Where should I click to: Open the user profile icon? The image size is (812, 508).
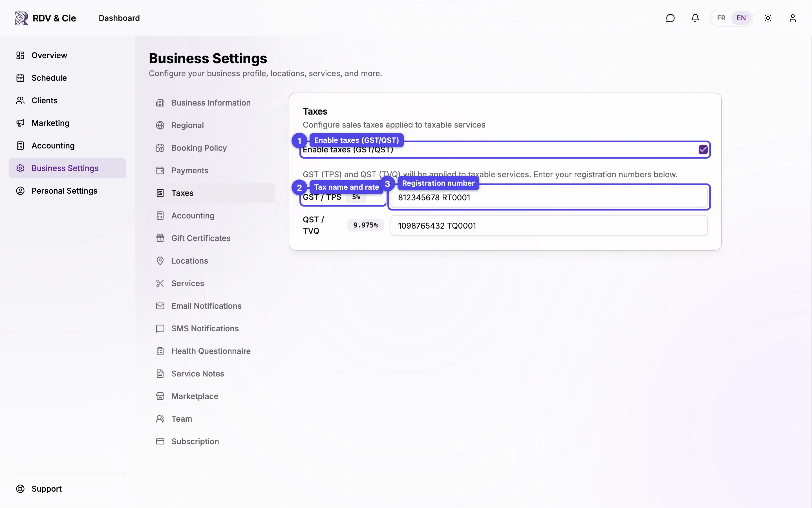(793, 18)
